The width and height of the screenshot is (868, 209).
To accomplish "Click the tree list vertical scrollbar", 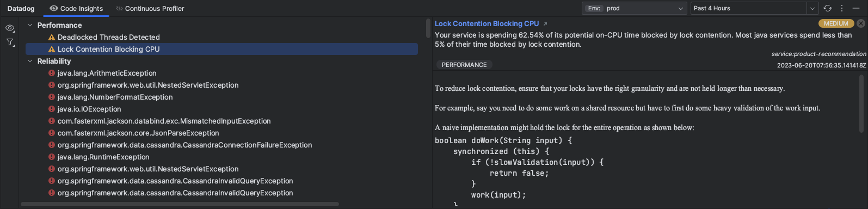I will coord(428,28).
